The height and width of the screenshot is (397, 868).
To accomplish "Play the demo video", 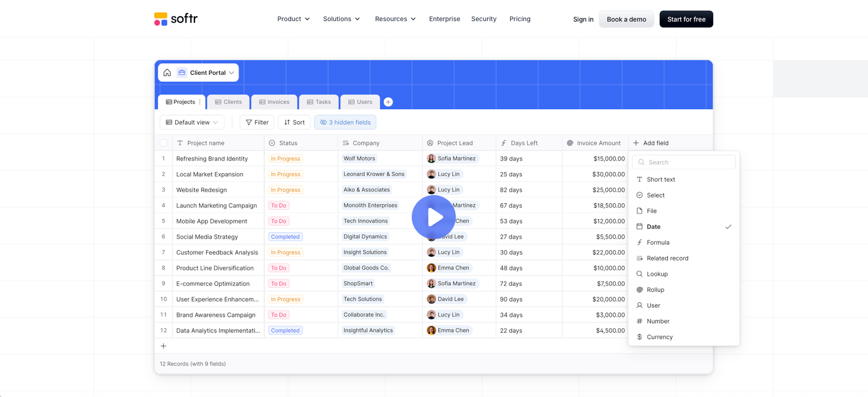I will pos(433,217).
